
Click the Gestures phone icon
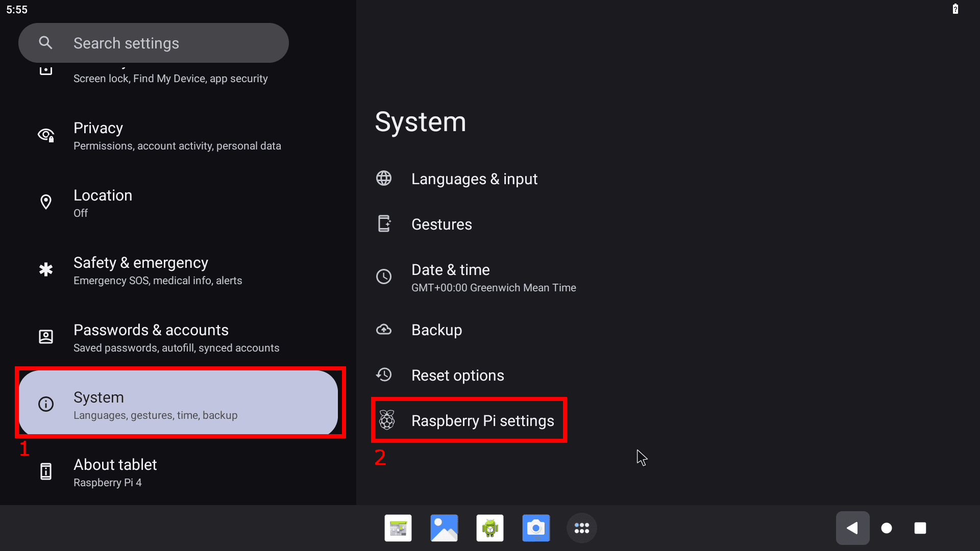(x=384, y=223)
